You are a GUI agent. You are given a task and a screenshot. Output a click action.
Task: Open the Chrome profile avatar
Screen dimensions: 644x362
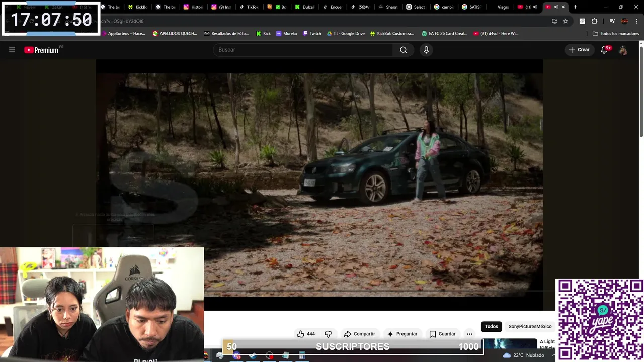pos(624,21)
